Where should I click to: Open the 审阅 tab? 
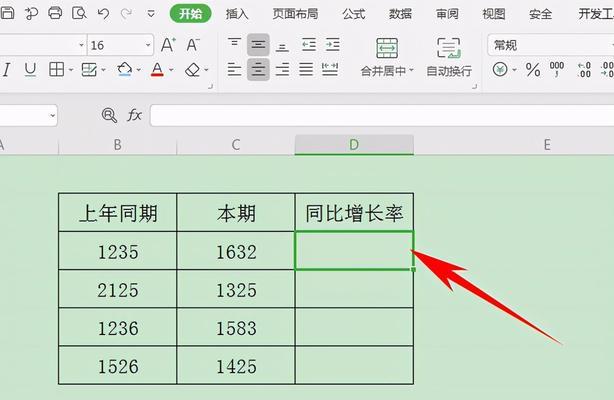pos(447,14)
